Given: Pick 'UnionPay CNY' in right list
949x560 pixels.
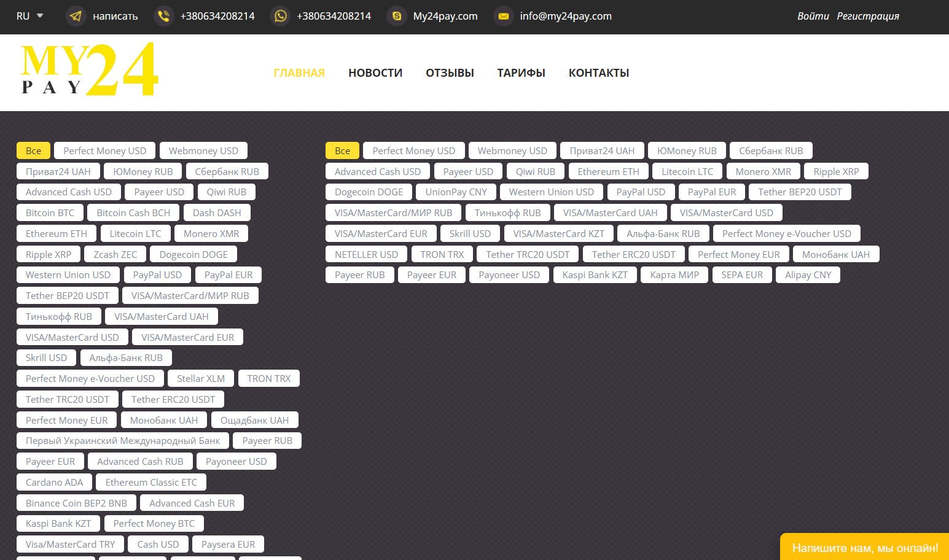Looking at the screenshot, I should pyautogui.click(x=456, y=192).
